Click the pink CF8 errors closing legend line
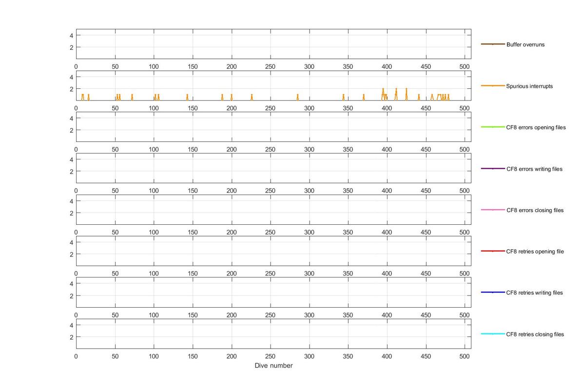The height and width of the screenshot is (392, 585). [492, 210]
